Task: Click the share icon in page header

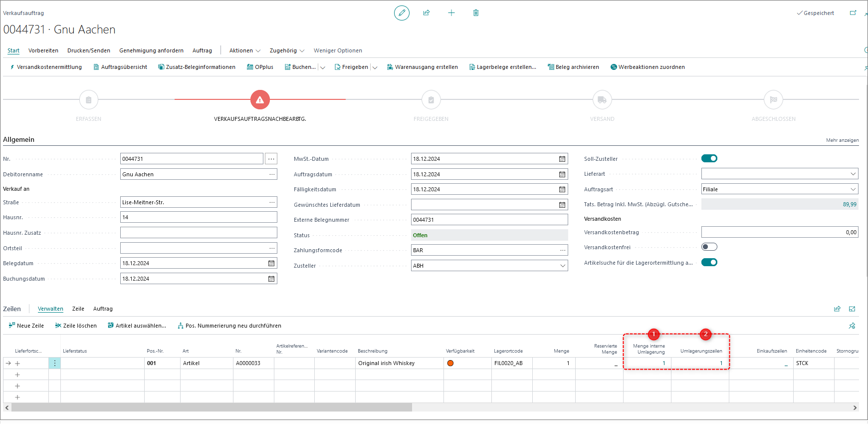Action: coord(427,13)
